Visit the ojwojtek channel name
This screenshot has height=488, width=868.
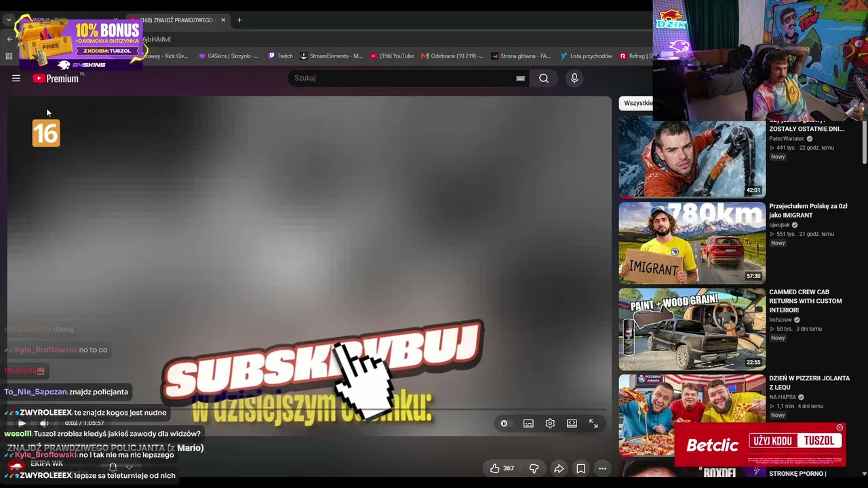(779, 225)
